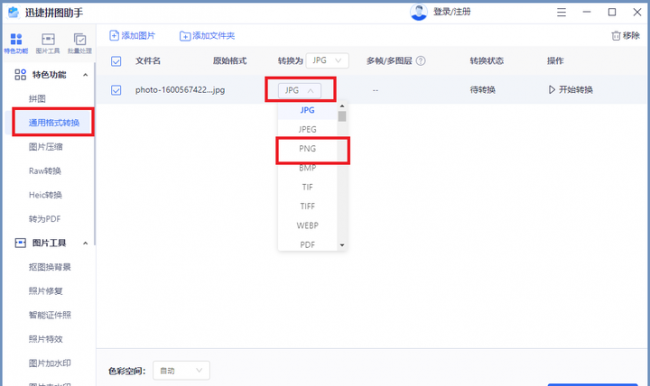Click the 待转换 status text
This screenshot has width=650, height=386.
click(x=483, y=90)
